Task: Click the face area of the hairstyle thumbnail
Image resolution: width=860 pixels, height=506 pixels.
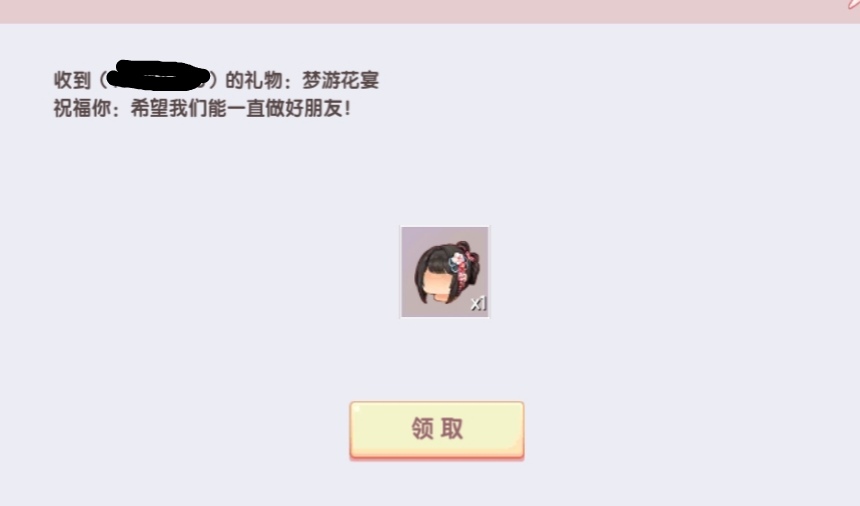Action: [440, 283]
